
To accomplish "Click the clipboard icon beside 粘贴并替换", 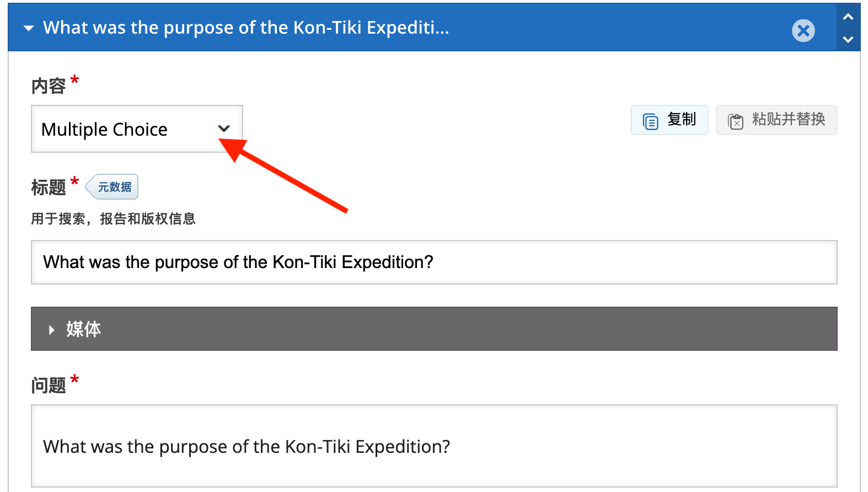I will (736, 121).
